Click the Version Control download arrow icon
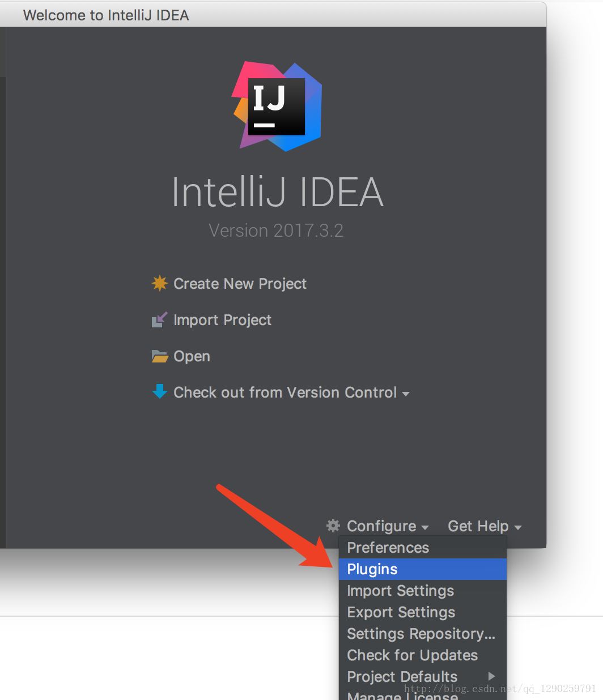 point(160,392)
